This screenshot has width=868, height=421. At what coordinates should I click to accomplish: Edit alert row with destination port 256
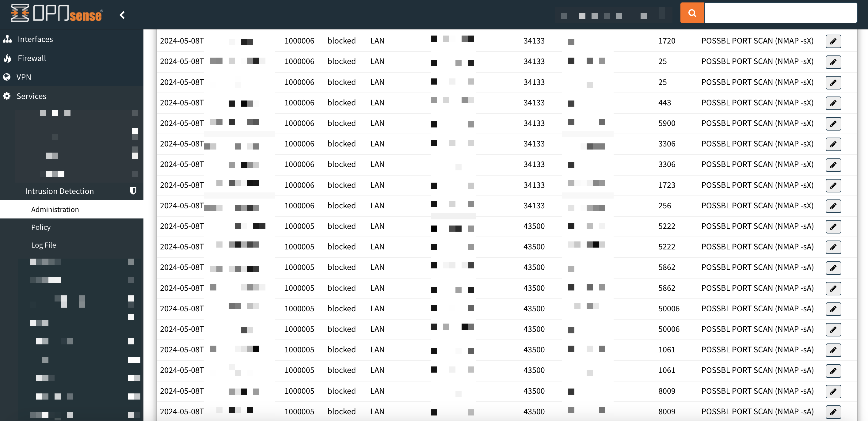833,206
